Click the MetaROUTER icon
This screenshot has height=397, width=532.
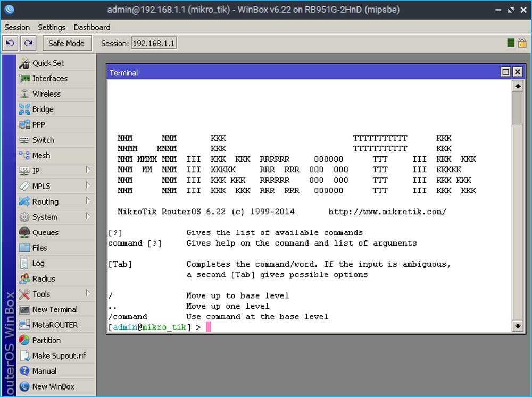pyautogui.click(x=24, y=325)
